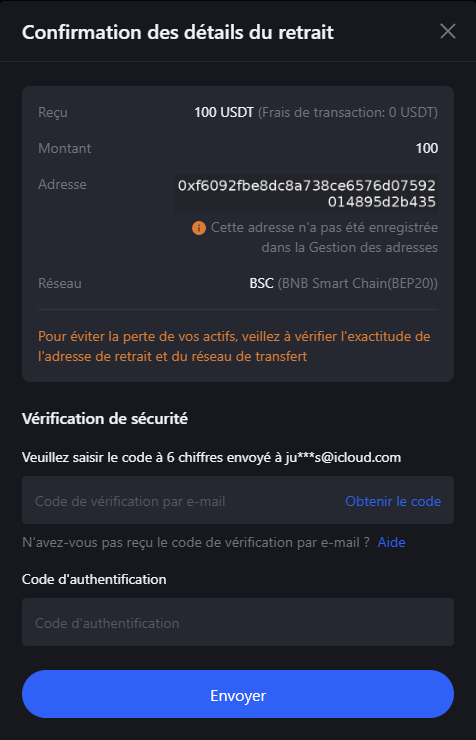This screenshot has width=476, height=740.
Task: Click the 100 USDT received amount
Action: point(224,112)
